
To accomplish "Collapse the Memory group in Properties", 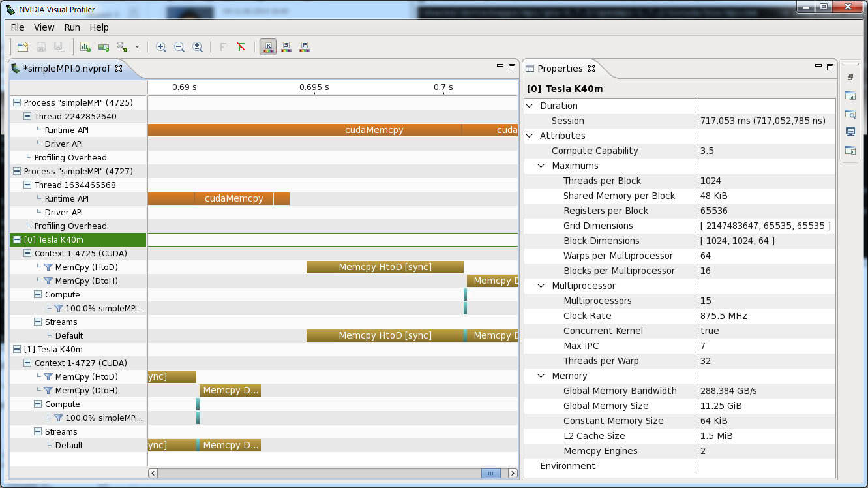I will click(x=541, y=376).
